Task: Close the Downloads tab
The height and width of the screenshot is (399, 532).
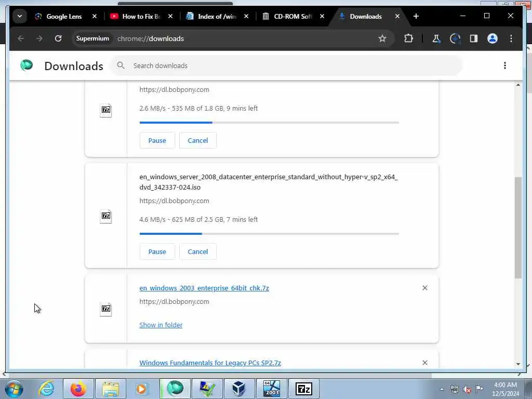Action: tap(397, 16)
